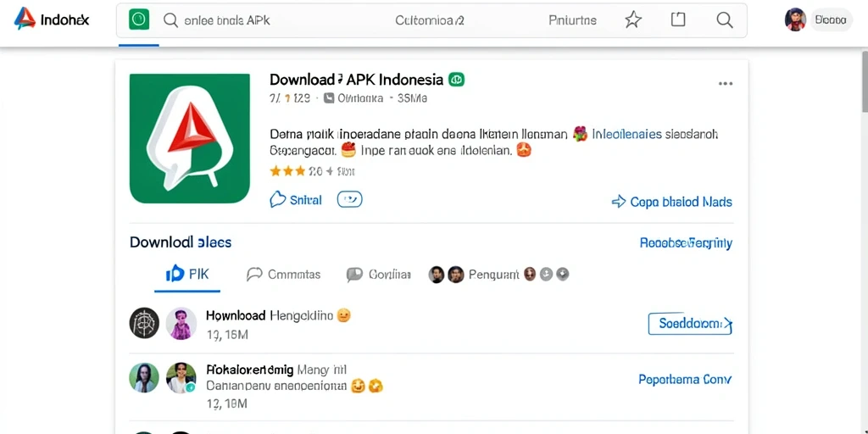
Task: Click the 'Reoebse Fergrinly' link
Action: pos(686,243)
